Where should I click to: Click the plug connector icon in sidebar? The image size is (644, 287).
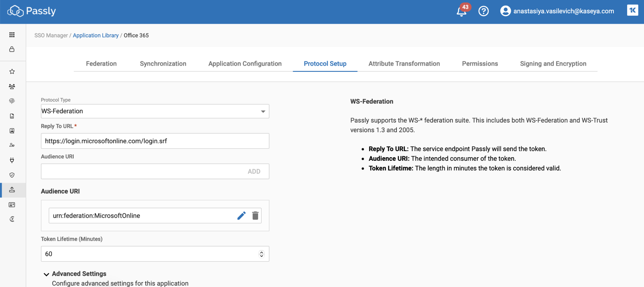point(12,160)
